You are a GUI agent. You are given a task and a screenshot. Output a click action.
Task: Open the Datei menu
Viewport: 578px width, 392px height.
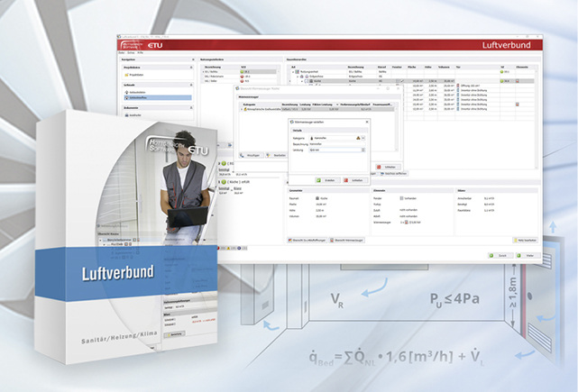[122, 53]
